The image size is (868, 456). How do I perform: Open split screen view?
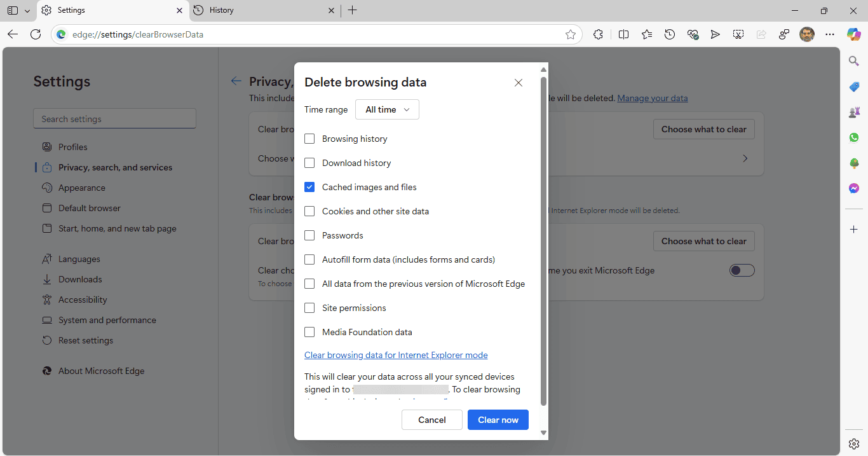[623, 34]
